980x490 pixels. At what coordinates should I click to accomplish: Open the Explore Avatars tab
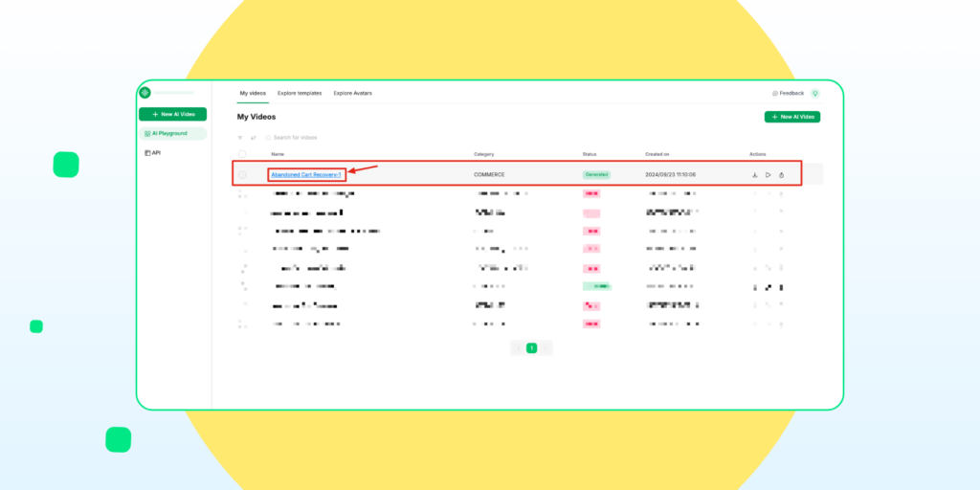(353, 93)
